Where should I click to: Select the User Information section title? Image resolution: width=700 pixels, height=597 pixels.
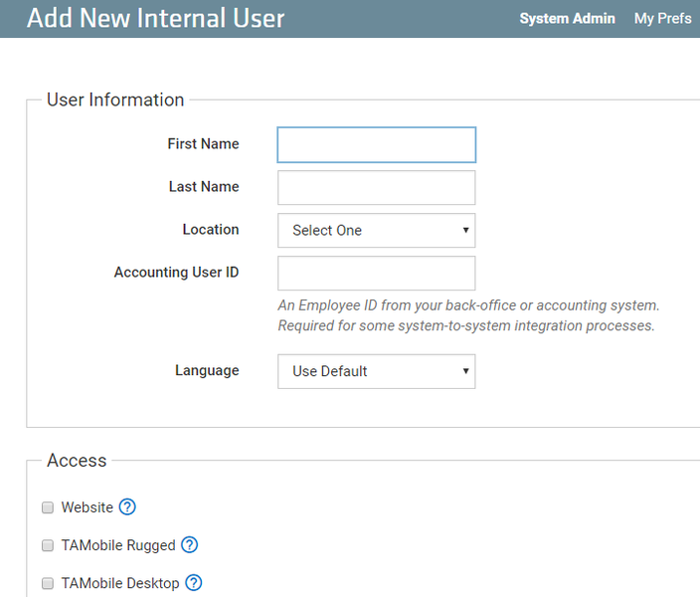coord(115,99)
